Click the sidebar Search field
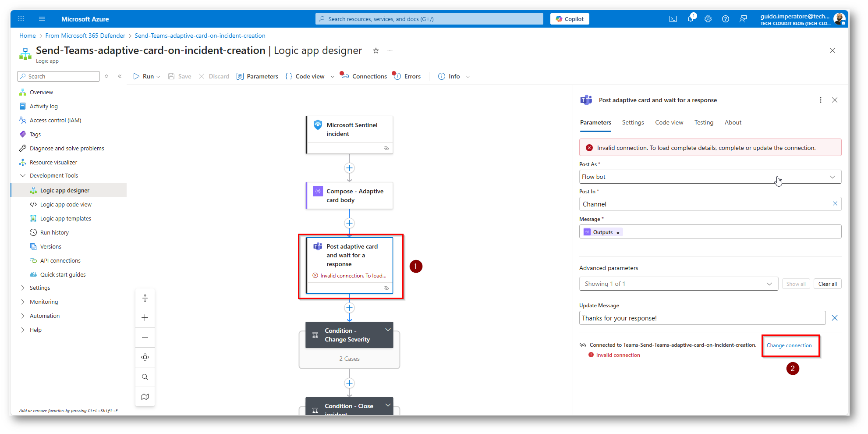 tap(59, 76)
